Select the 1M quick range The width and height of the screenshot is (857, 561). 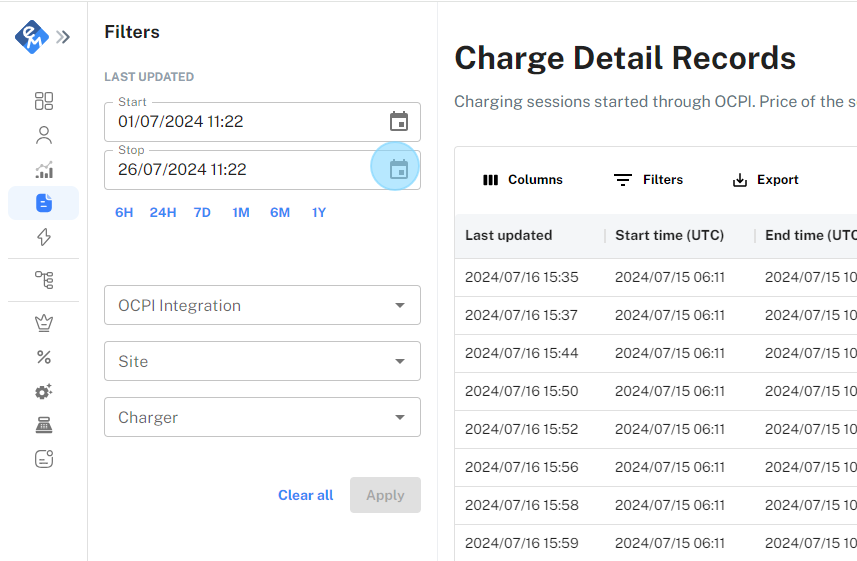click(x=241, y=212)
